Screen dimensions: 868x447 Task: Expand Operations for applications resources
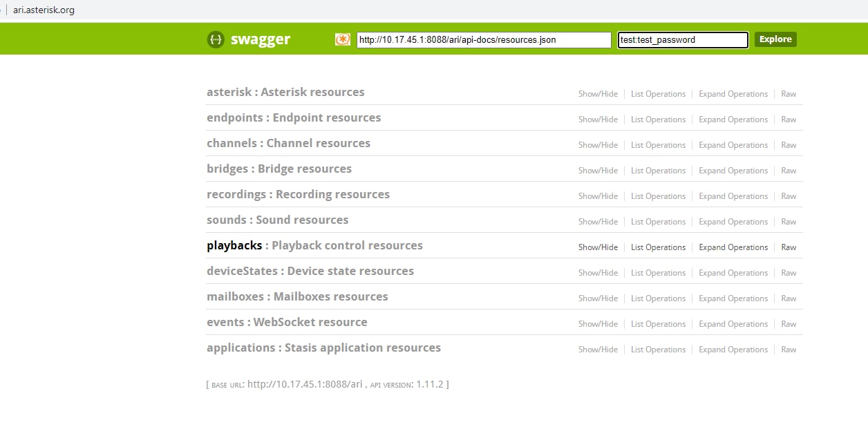coord(733,350)
